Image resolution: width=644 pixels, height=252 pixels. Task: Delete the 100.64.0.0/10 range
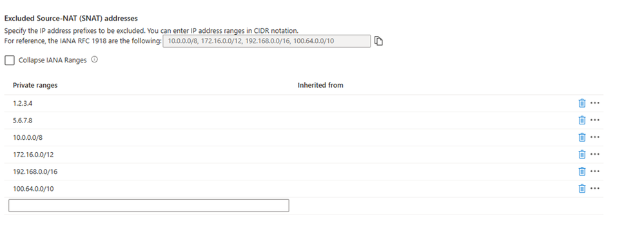(x=581, y=188)
